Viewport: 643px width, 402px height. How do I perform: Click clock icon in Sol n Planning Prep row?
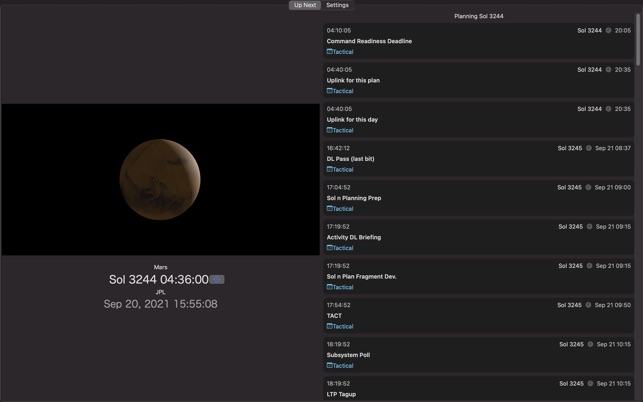click(x=588, y=187)
